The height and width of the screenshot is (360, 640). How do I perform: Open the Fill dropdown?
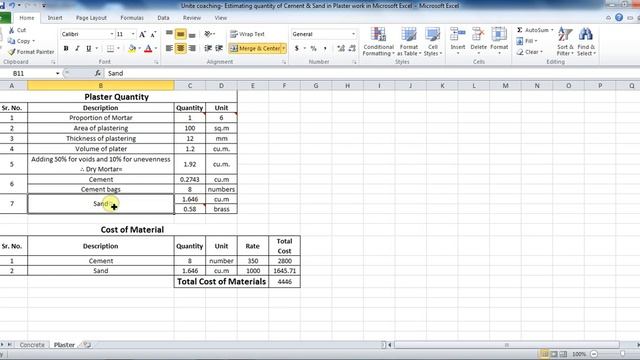tap(527, 41)
